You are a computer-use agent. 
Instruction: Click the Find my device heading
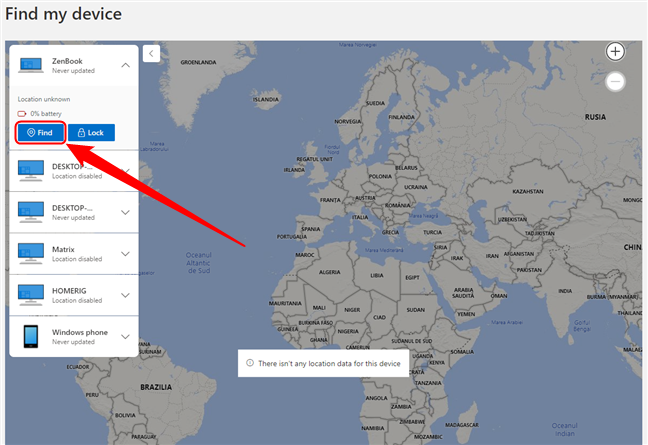click(x=63, y=14)
